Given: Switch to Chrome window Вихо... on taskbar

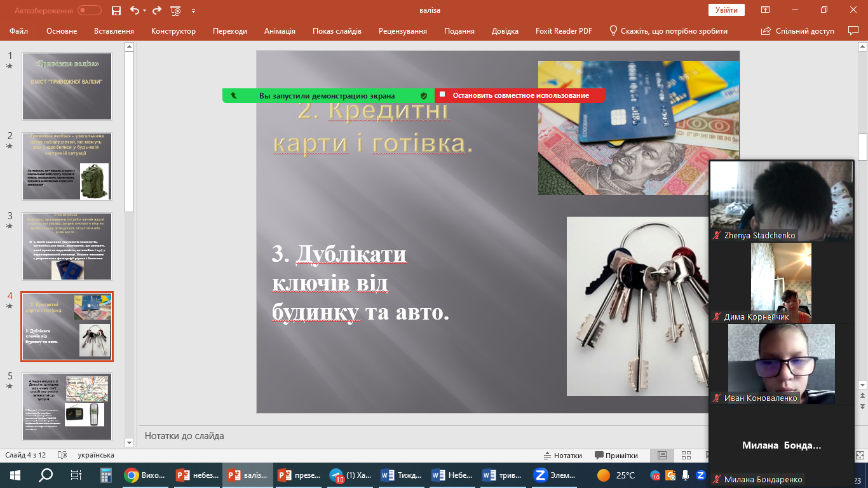Looking at the screenshot, I should point(146,475).
